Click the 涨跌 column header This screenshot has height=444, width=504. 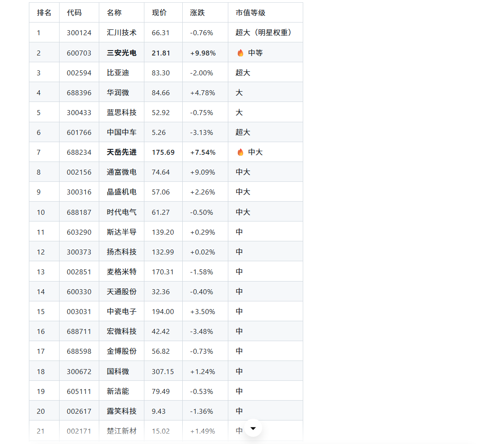click(x=197, y=13)
